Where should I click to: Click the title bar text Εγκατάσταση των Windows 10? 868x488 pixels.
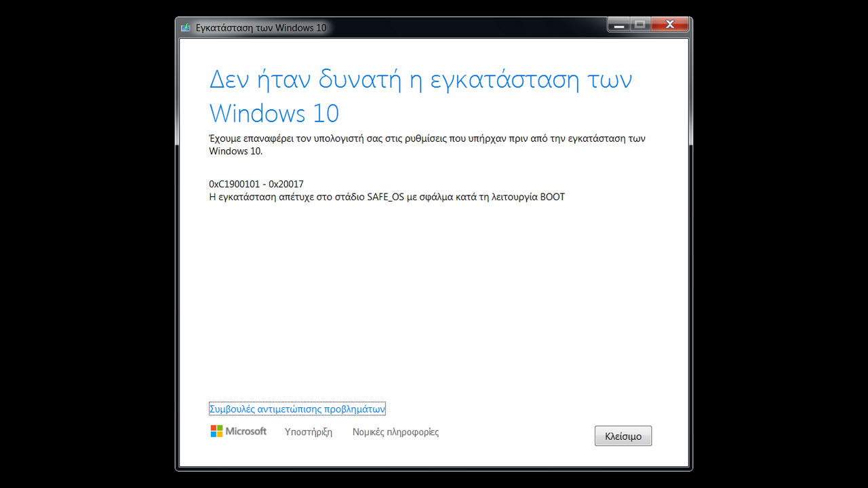pyautogui.click(x=261, y=28)
